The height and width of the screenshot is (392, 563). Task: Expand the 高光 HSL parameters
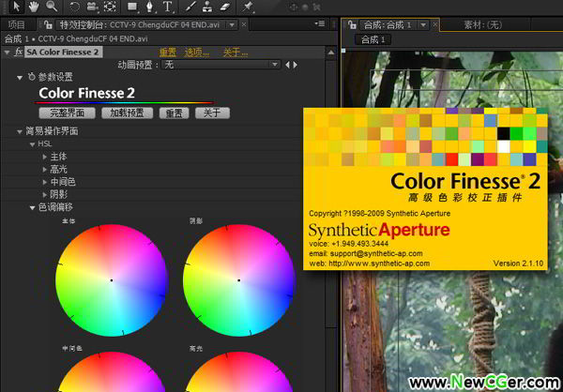pos(45,169)
